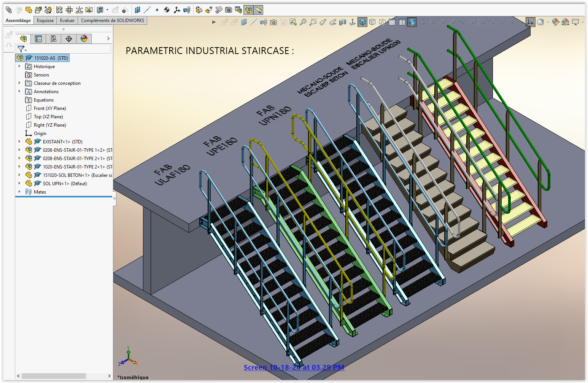Expand the Historique folder
This screenshot has height=383, width=588.
coord(19,66)
